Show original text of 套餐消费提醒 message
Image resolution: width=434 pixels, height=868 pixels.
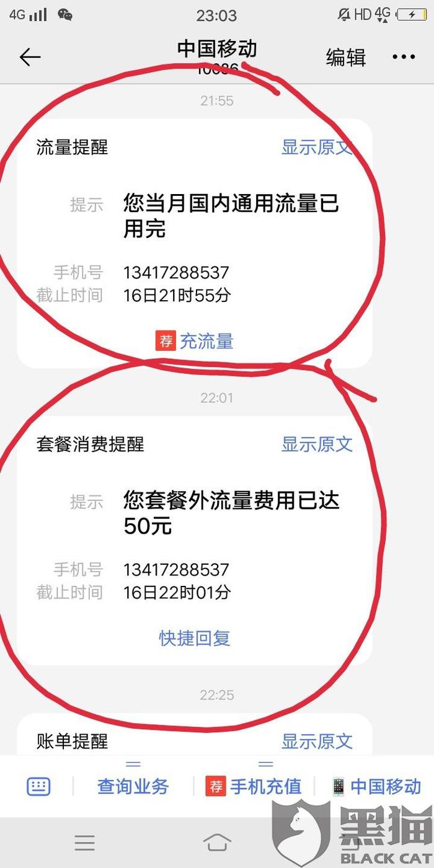click(x=317, y=444)
